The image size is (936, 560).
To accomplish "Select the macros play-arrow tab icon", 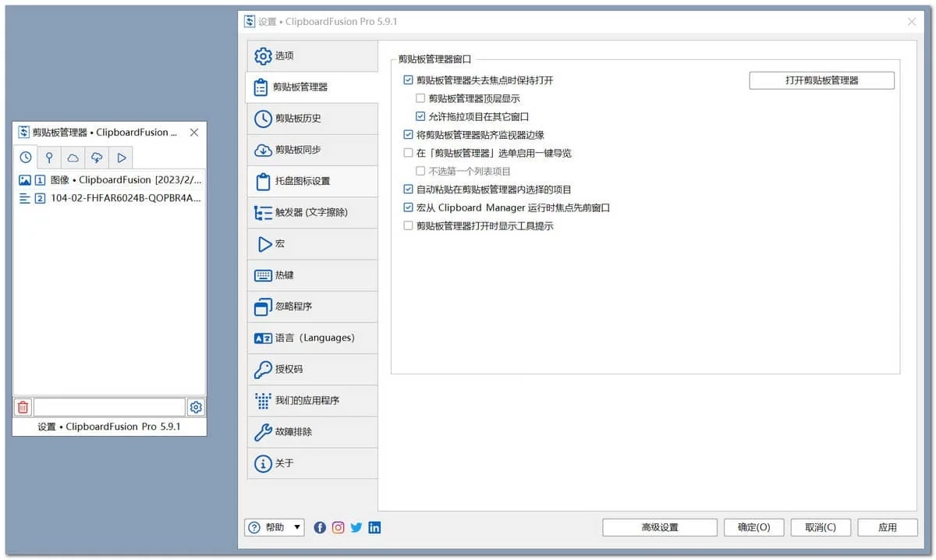I will click(121, 158).
